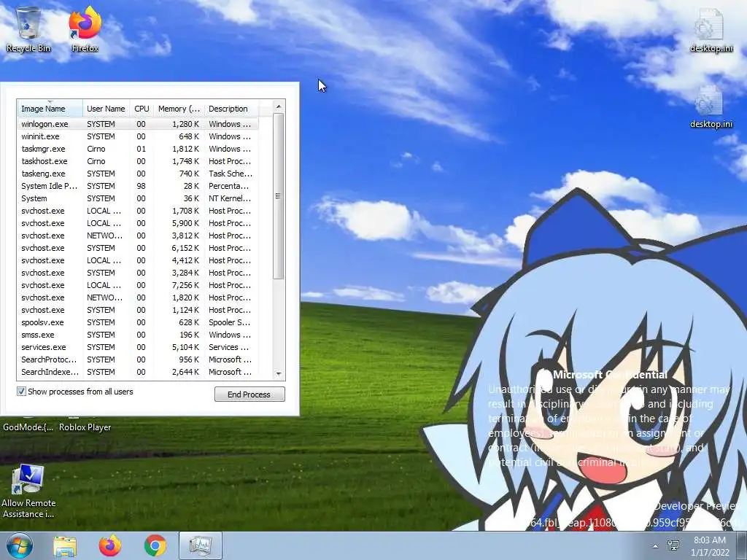Viewport: 747px width, 560px height.
Task: Select svchost.exe using 7,256 K memory
Action: [138, 285]
